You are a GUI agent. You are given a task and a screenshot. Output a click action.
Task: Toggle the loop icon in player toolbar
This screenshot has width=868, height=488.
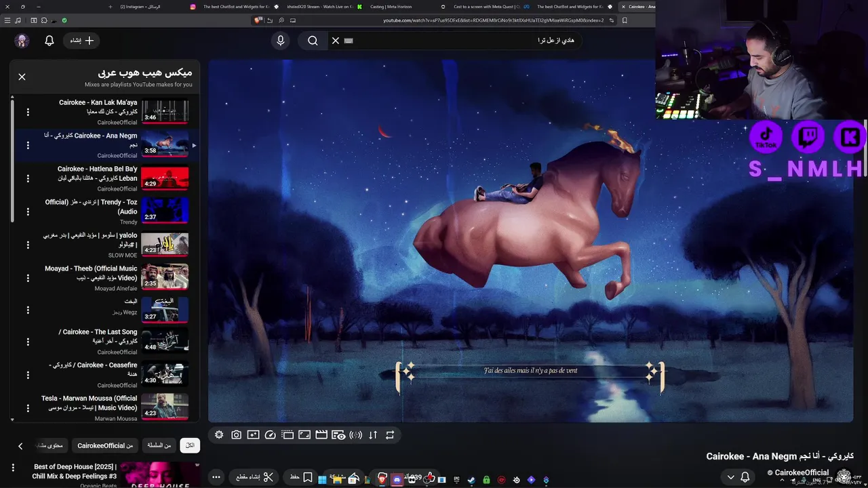coord(390,435)
